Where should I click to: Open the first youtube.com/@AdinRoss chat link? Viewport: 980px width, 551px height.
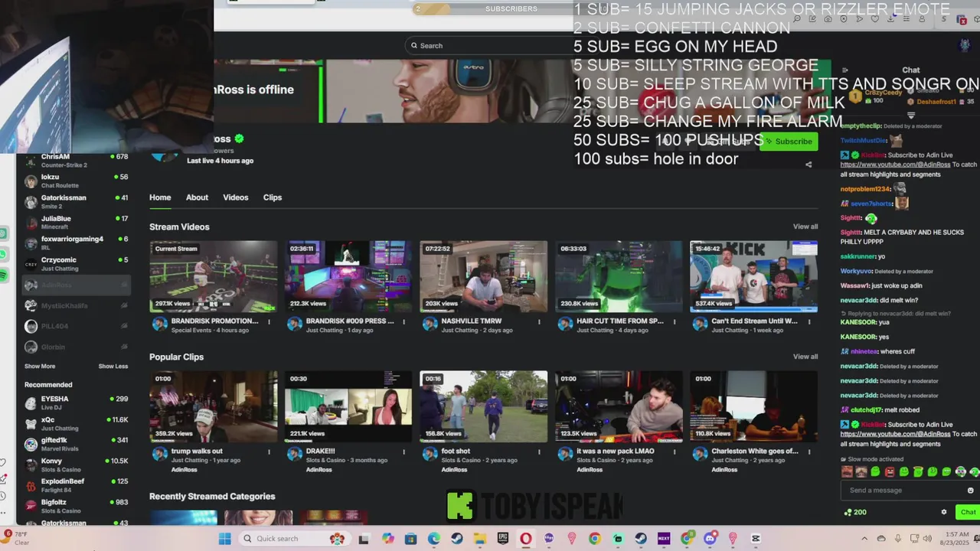coord(896,165)
